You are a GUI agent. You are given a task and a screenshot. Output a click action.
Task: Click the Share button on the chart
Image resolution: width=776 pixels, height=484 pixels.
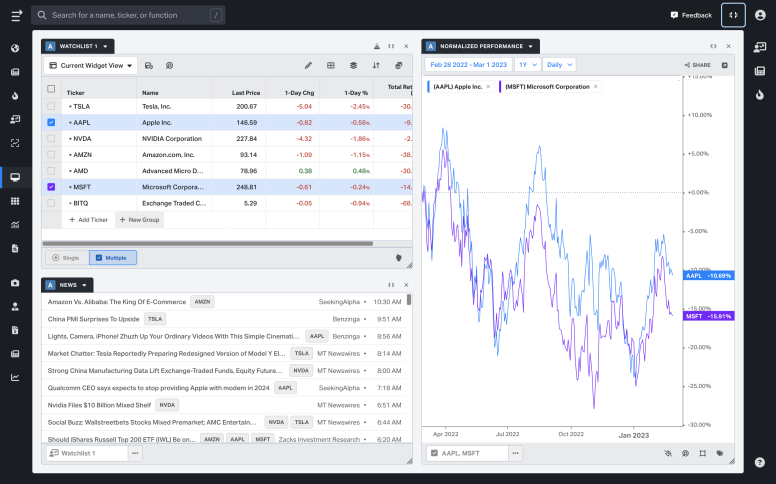(697, 65)
